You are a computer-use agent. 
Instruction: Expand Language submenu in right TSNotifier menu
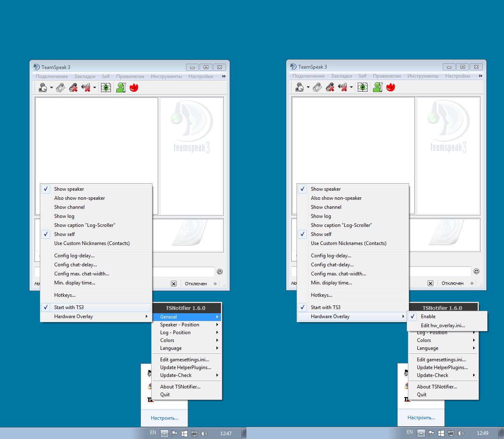[x=444, y=348]
